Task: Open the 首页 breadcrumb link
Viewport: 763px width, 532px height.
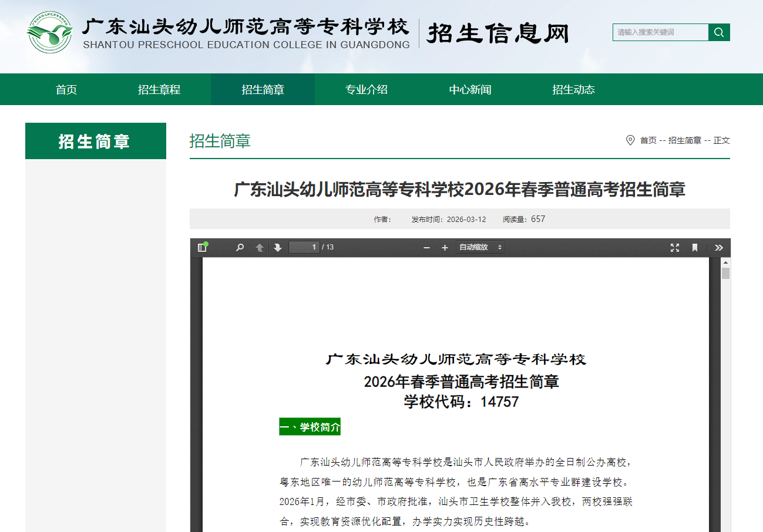Action: click(648, 141)
